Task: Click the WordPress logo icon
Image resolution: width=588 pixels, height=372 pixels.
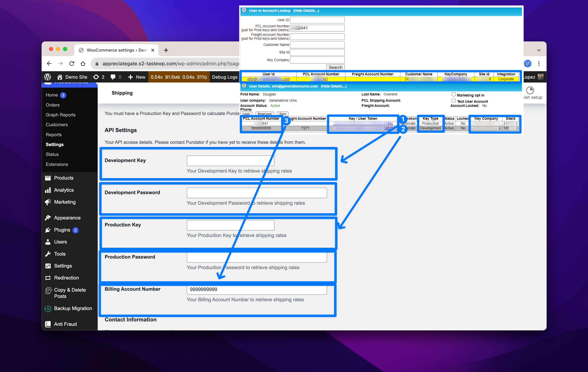Action: [x=48, y=77]
